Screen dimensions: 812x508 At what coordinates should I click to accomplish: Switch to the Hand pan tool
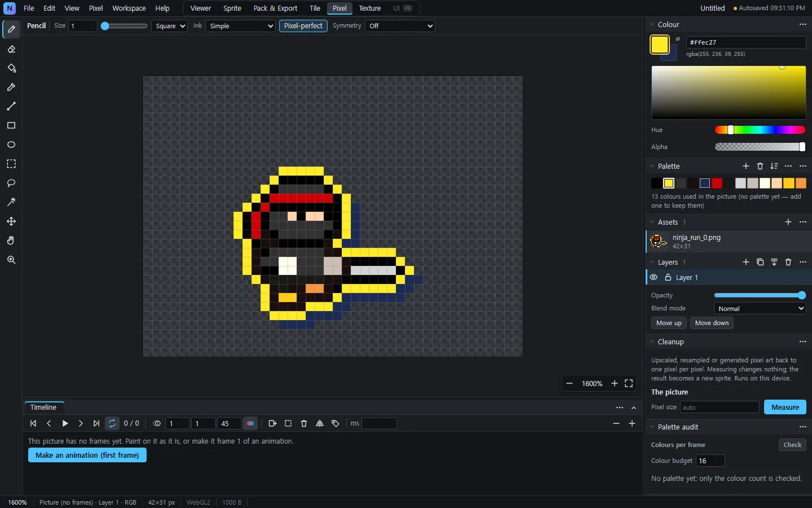click(x=11, y=240)
